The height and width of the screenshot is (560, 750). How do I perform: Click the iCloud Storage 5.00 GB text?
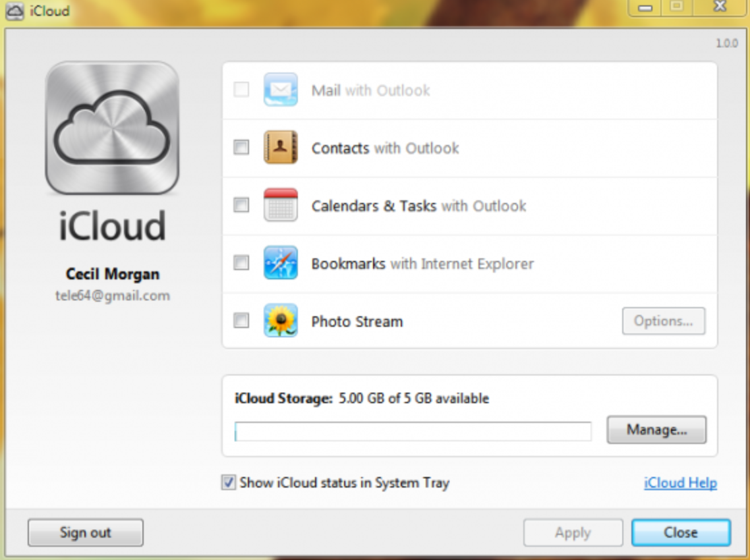pyautogui.click(x=362, y=399)
